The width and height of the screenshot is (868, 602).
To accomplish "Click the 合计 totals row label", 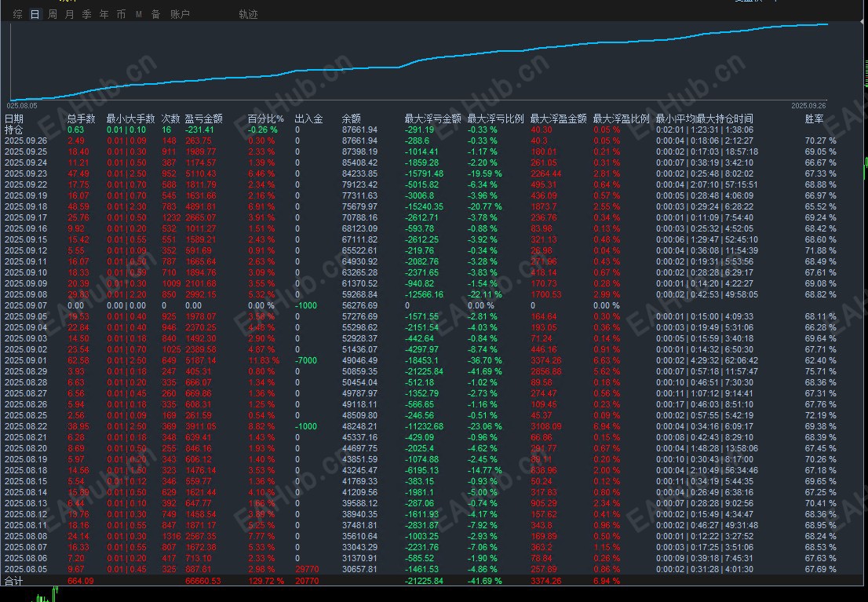I will click(14, 581).
